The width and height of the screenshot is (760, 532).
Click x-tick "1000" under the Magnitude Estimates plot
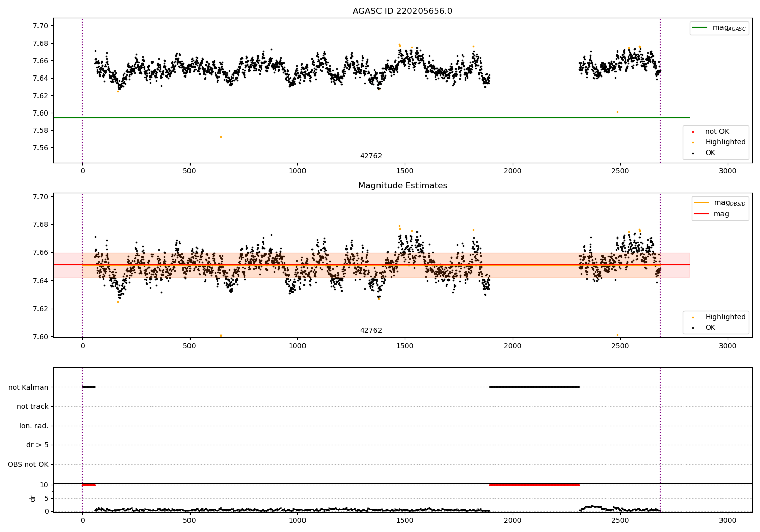[297, 346]
